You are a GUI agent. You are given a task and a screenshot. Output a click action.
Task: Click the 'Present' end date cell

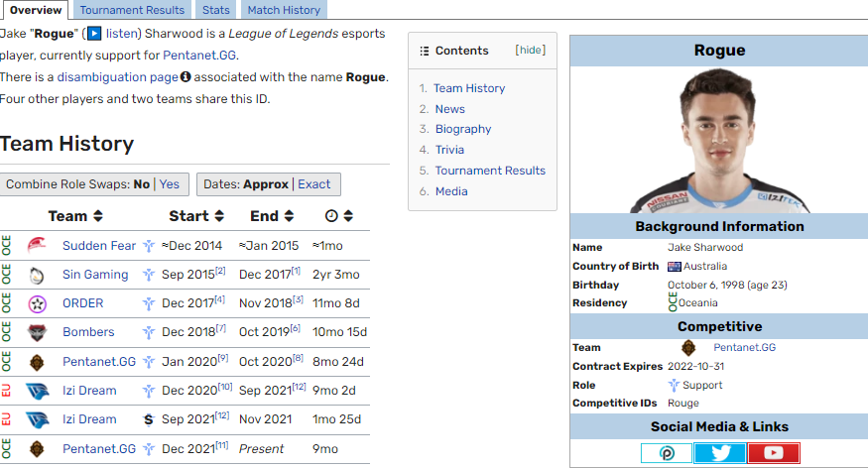tap(261, 449)
